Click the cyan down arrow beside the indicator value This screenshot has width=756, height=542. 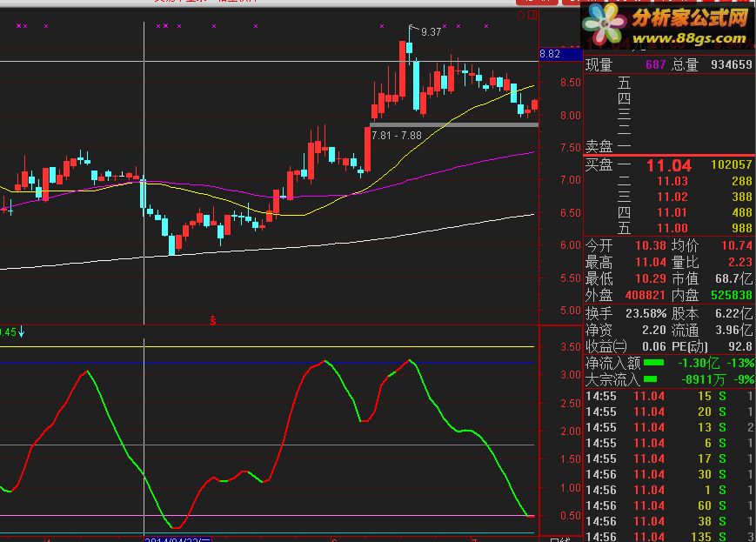[x=21, y=331]
